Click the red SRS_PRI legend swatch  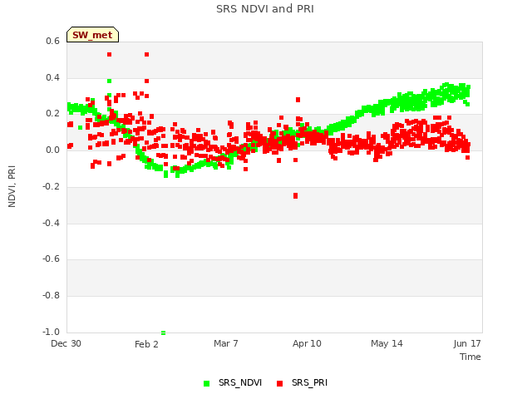(279, 383)
